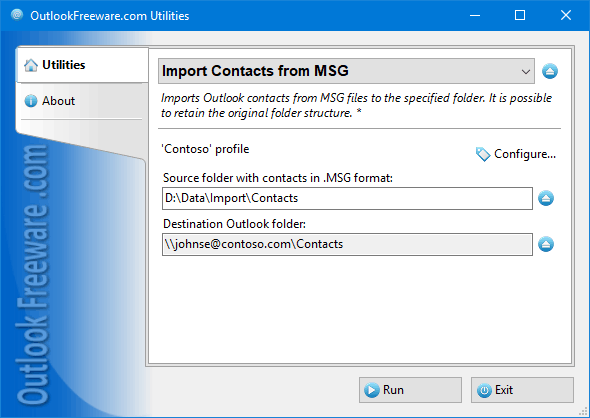Click the Source folder label
This screenshot has width=590, height=418.
(x=278, y=178)
